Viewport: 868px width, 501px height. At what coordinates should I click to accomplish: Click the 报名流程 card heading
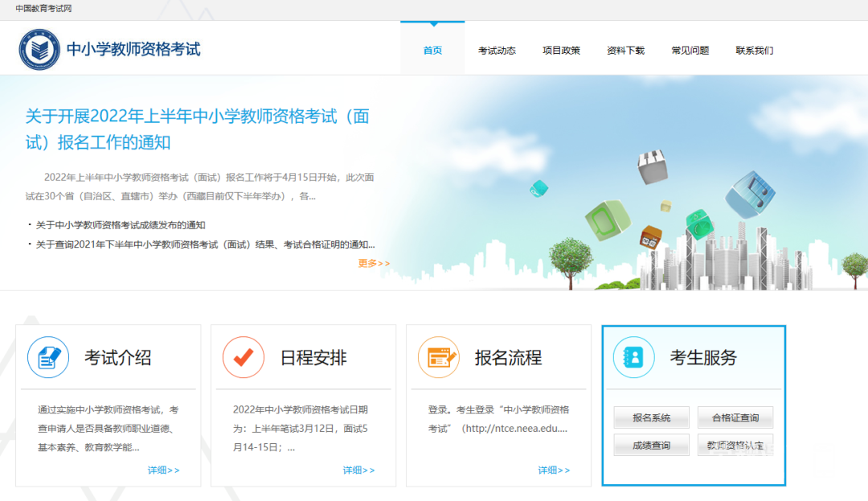tap(508, 358)
